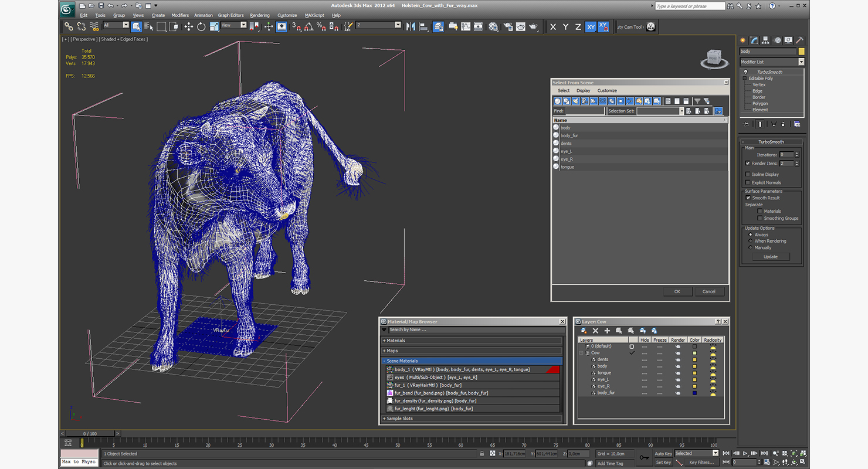This screenshot has width=868, height=469.
Task: Click the Z axis constraint button
Action: tap(578, 27)
